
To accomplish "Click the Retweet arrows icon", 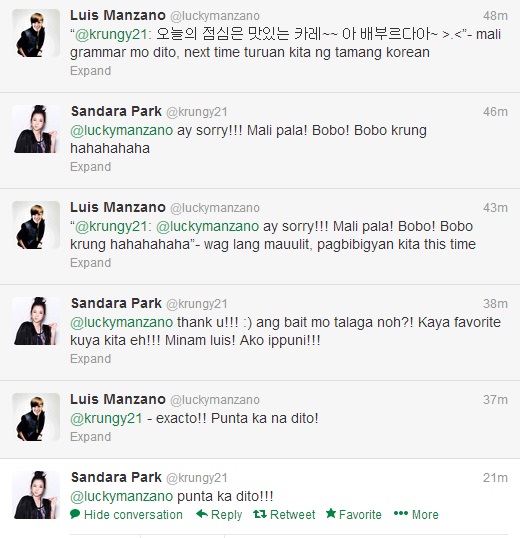I will tap(260, 514).
